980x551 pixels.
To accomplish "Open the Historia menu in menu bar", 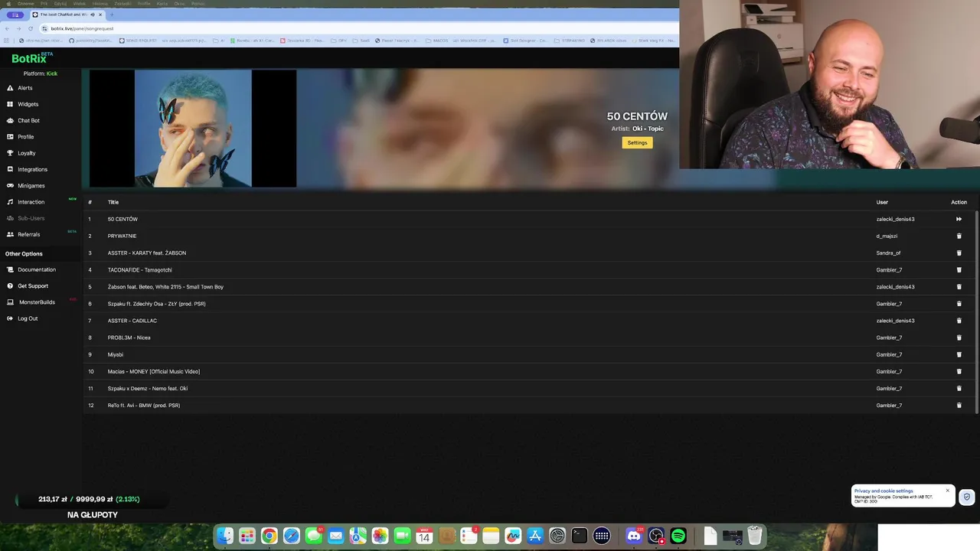I will [x=100, y=4].
